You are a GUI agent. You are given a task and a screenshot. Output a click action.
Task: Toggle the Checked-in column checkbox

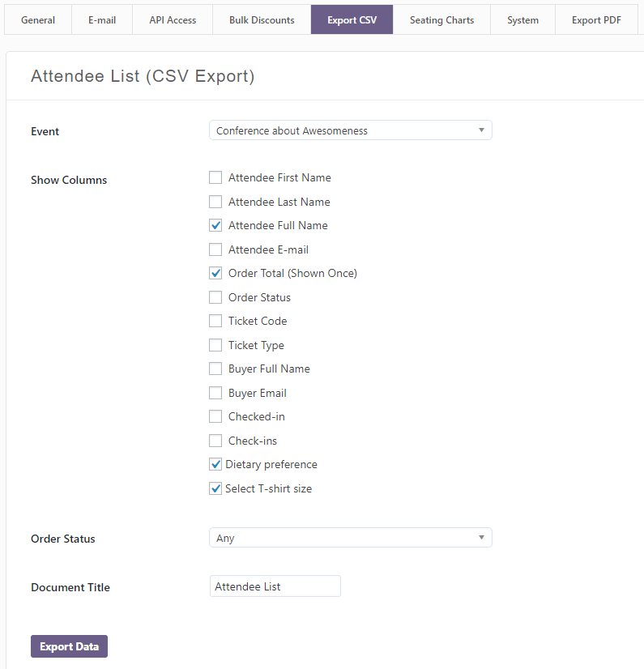click(x=215, y=416)
